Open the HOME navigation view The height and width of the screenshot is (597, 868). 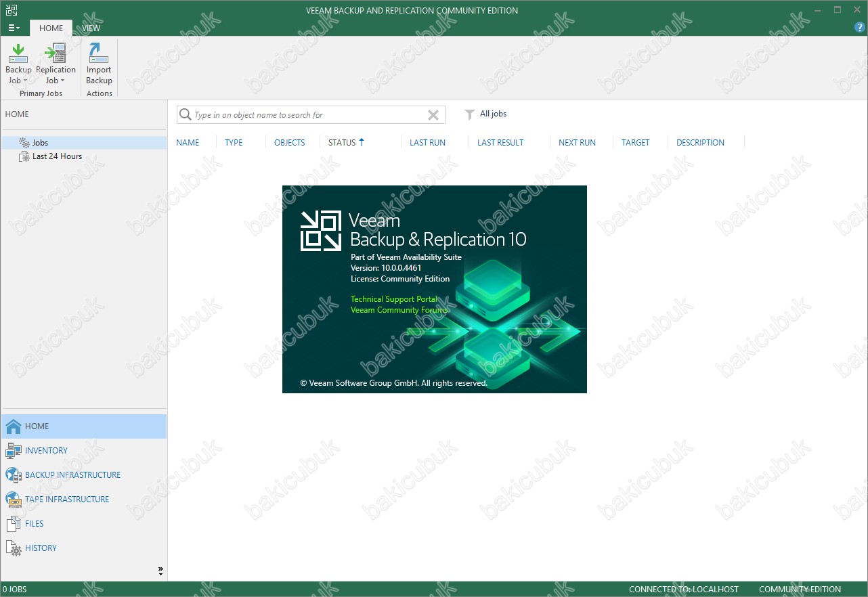point(84,426)
